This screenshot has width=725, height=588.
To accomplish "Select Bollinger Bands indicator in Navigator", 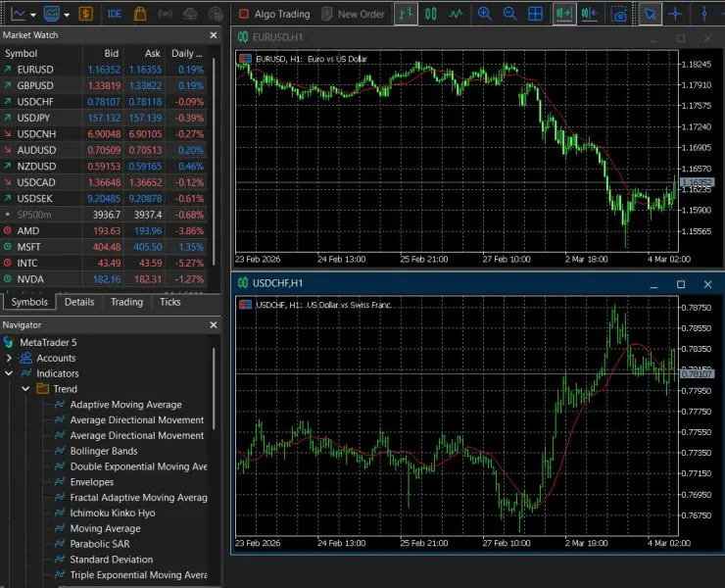I will click(104, 451).
